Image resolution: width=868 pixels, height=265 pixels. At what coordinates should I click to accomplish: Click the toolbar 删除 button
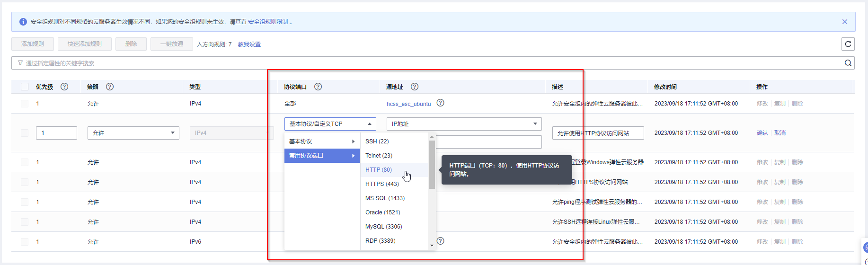click(131, 44)
